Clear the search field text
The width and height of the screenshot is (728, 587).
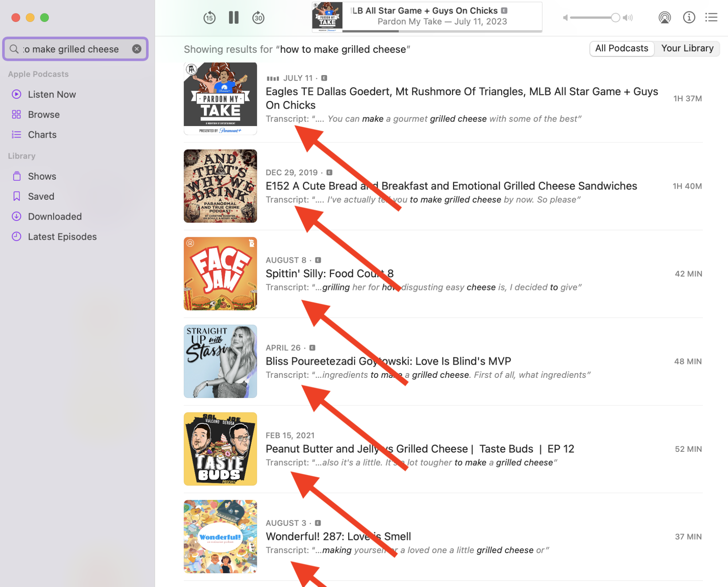point(137,49)
